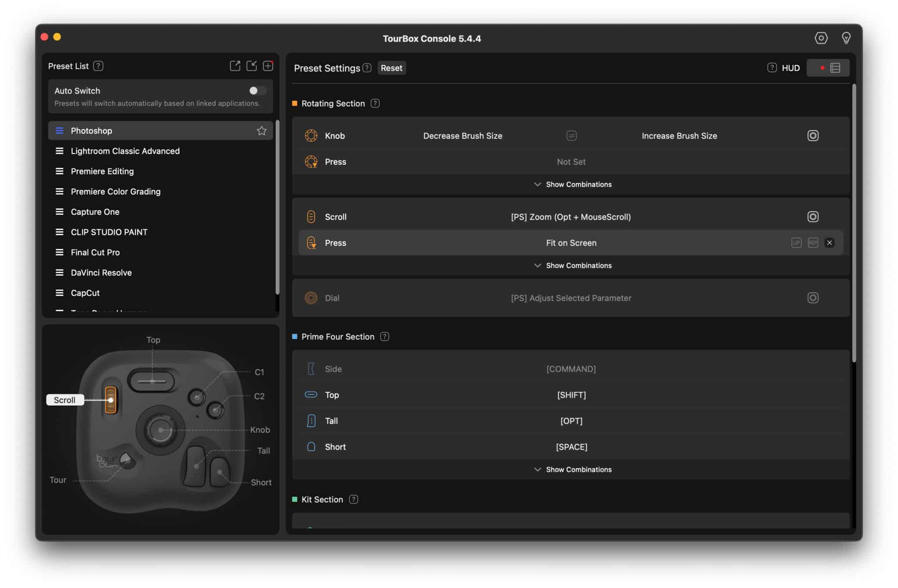Create a new preset with the plus icon
Viewport: 898px width, 588px height.
(x=268, y=66)
